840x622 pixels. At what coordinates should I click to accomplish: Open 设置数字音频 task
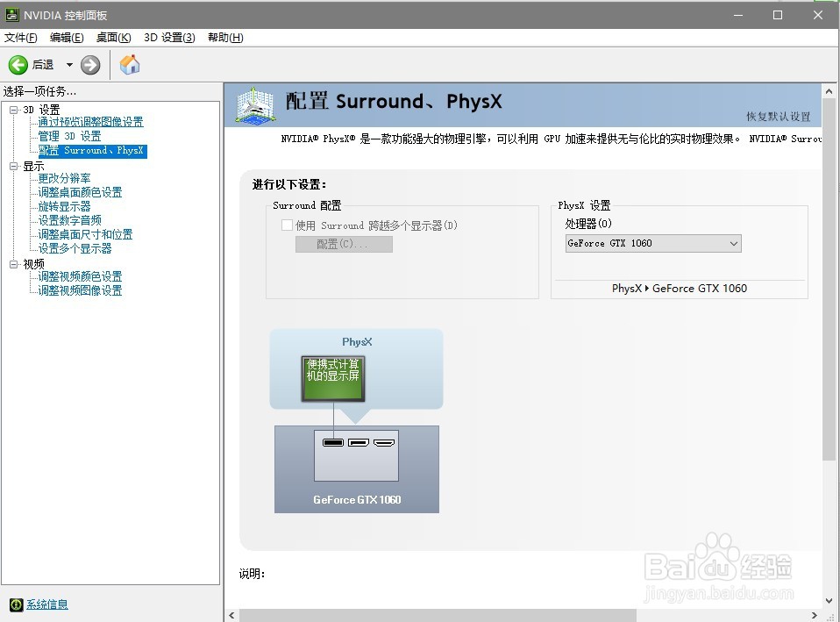coord(69,220)
